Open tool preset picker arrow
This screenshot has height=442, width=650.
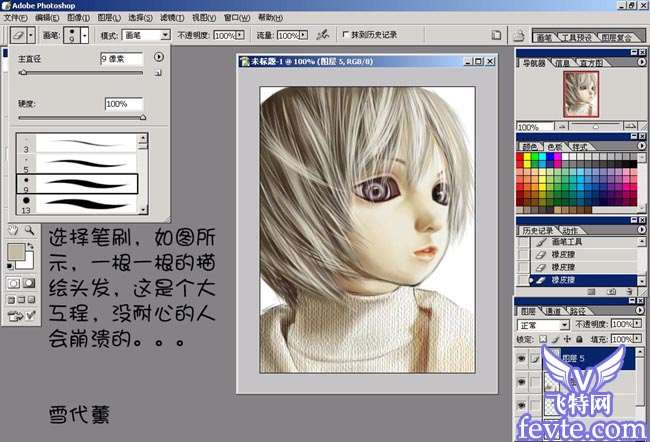point(31,35)
